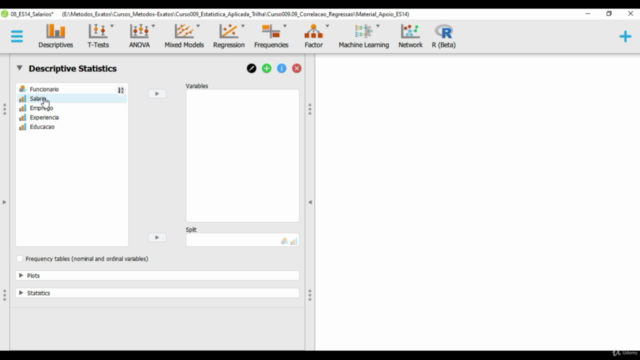
Task: Open the T-Tests module
Action: (98, 36)
